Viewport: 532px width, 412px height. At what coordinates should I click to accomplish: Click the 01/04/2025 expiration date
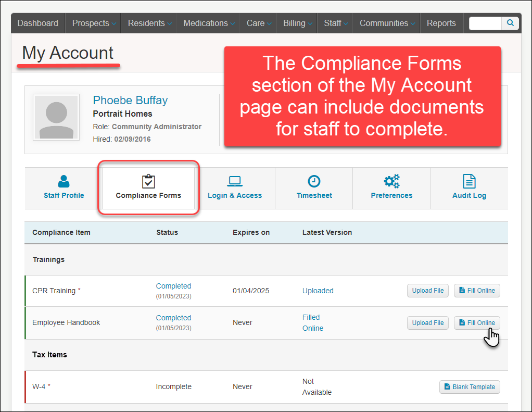click(x=251, y=291)
